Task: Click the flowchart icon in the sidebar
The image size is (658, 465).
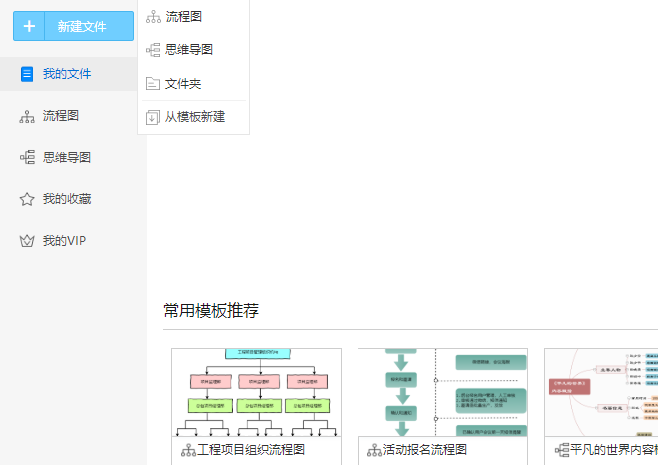Action: pos(27,116)
